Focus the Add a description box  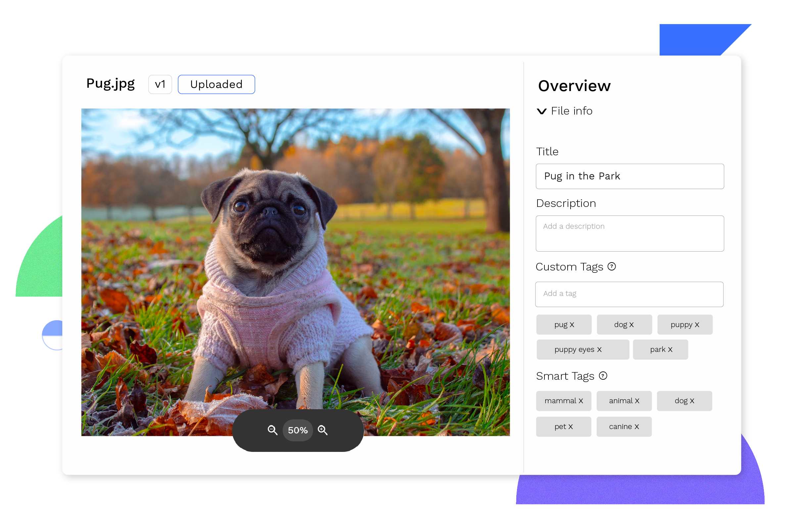630,233
